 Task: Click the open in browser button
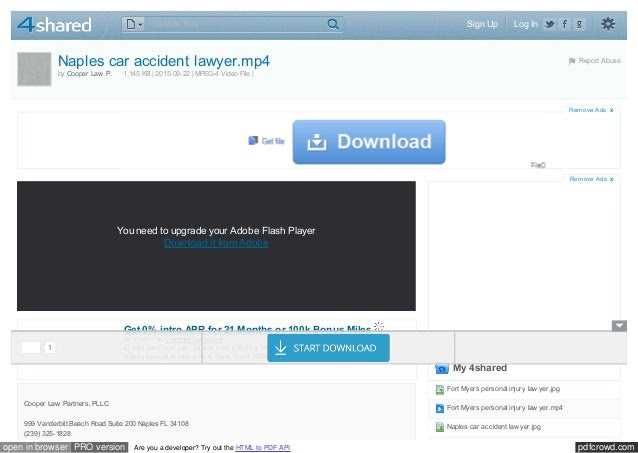tap(35, 447)
